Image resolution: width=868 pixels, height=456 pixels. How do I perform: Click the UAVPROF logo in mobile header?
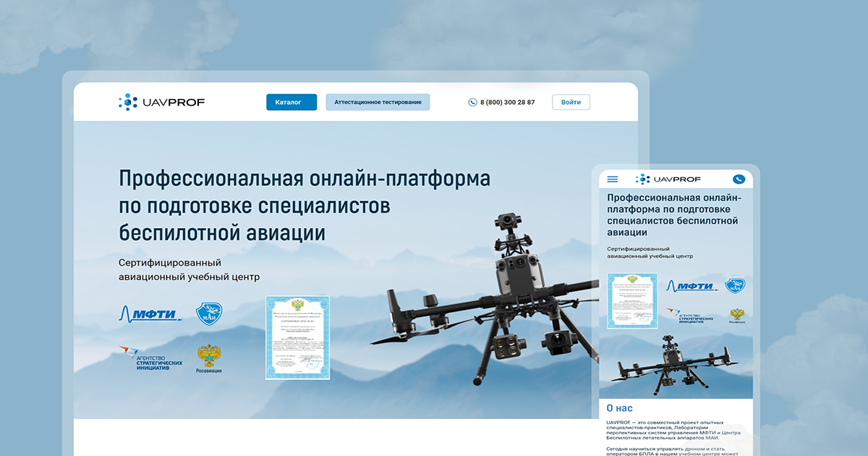click(x=669, y=179)
